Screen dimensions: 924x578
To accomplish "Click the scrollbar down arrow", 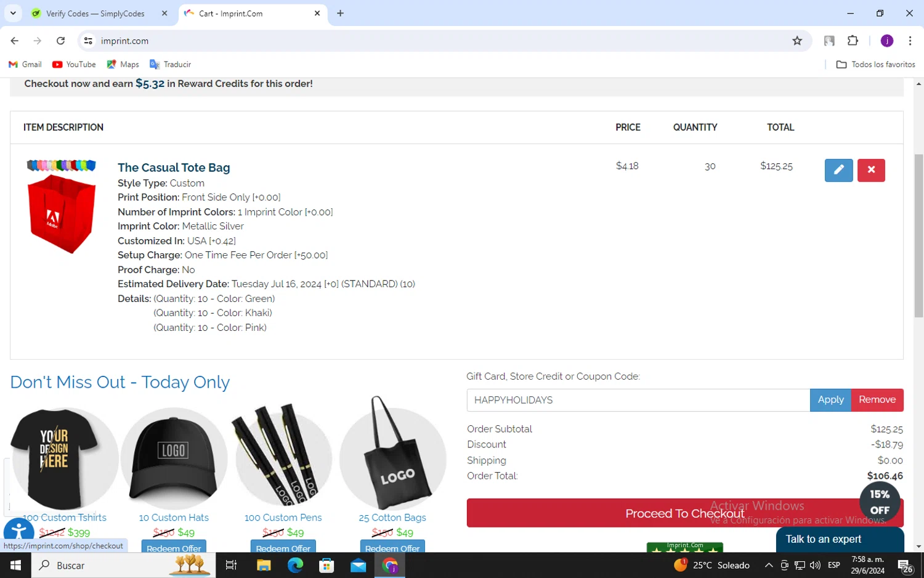I will [x=918, y=547].
